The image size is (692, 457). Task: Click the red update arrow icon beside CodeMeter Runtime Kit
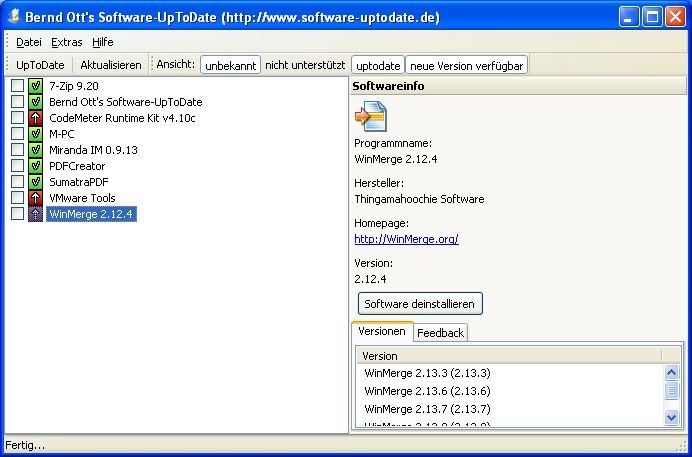pos(35,118)
